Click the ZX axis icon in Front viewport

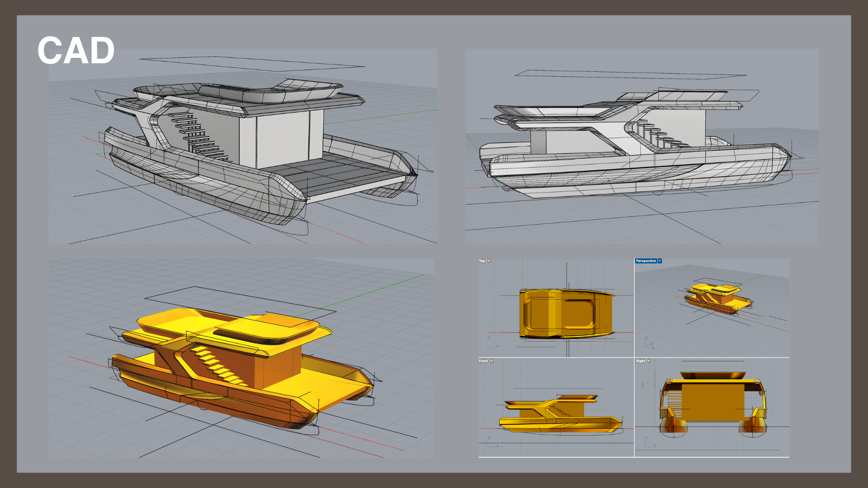coord(492,442)
